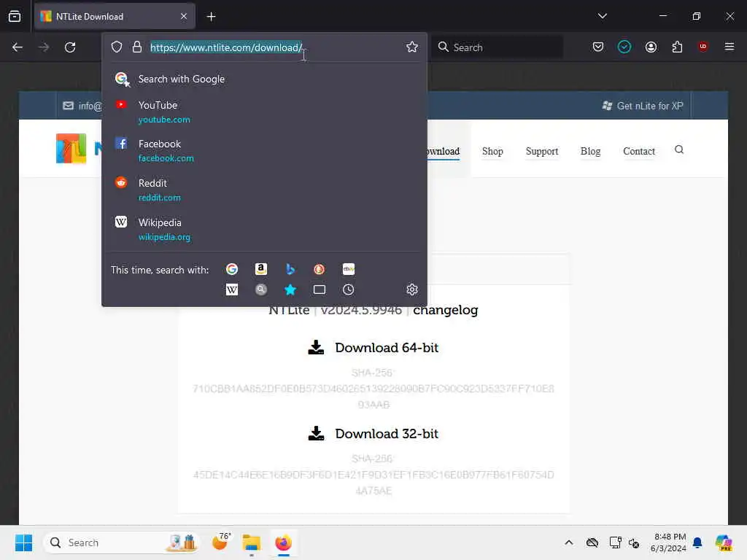
Task: Open the Firefox account icon
Action: click(651, 47)
